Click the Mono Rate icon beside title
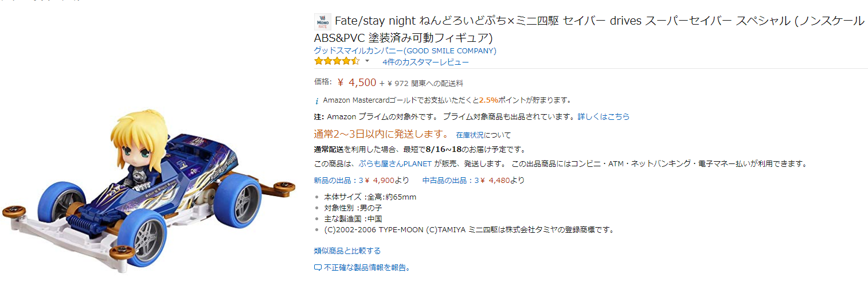Image resolution: width=868 pixels, height=281 pixels. click(x=322, y=22)
